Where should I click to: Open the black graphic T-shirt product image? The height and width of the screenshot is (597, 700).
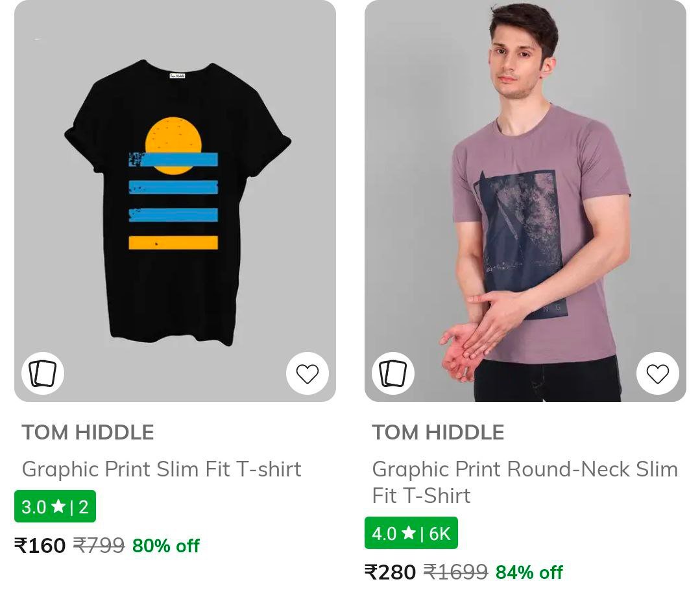(x=175, y=201)
